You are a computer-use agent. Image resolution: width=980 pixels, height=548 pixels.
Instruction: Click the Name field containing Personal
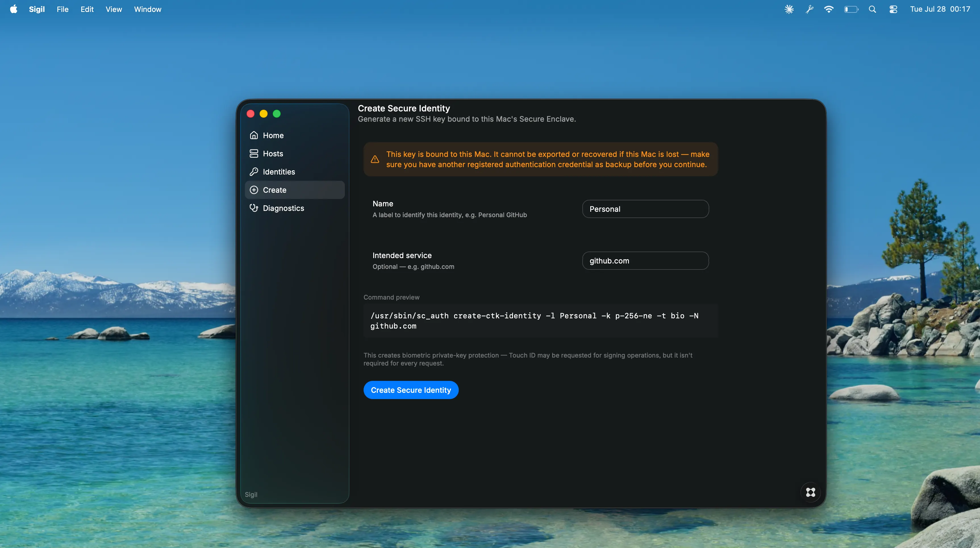pyautogui.click(x=645, y=209)
